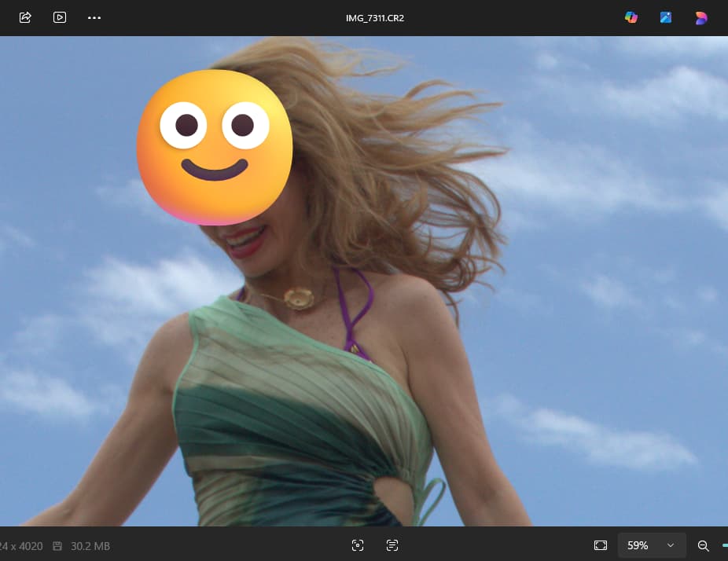Launch the purple Clipchamp icon
This screenshot has height=561, width=728.
(x=700, y=17)
